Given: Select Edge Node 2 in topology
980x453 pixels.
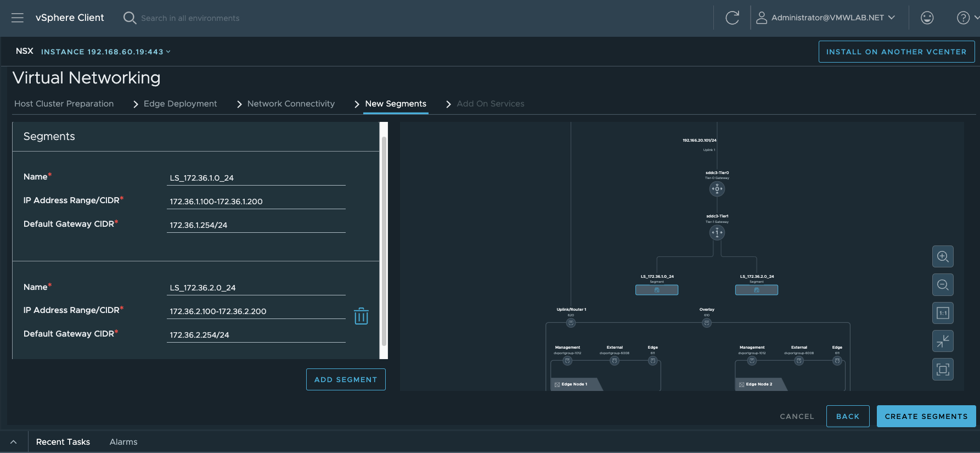Looking at the screenshot, I should tap(758, 384).
